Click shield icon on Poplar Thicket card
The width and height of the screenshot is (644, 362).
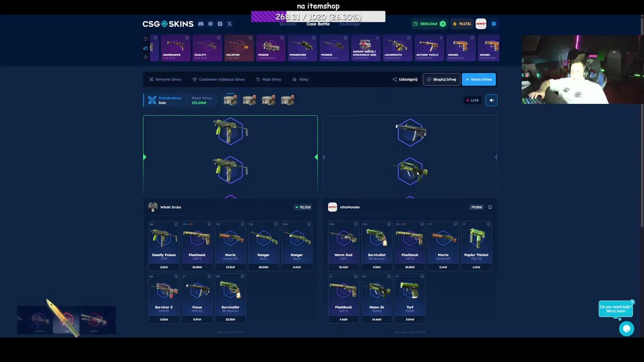click(x=489, y=224)
